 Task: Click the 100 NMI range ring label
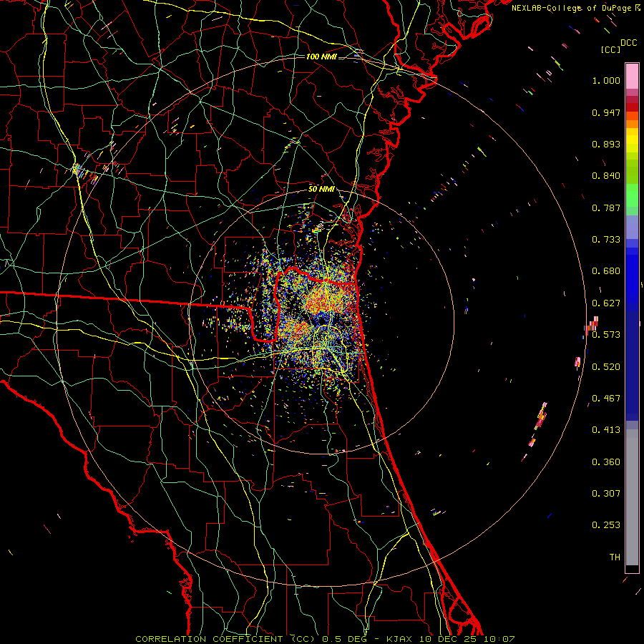321,57
